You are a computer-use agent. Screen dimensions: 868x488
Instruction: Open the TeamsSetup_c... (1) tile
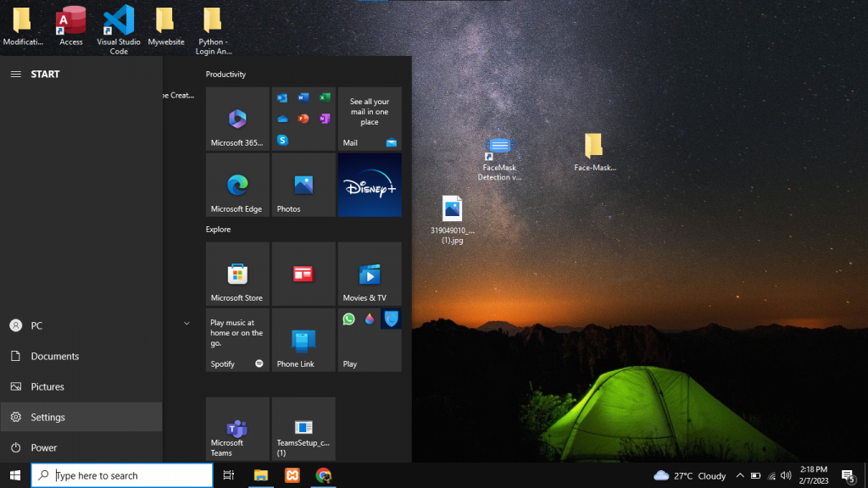coord(303,429)
